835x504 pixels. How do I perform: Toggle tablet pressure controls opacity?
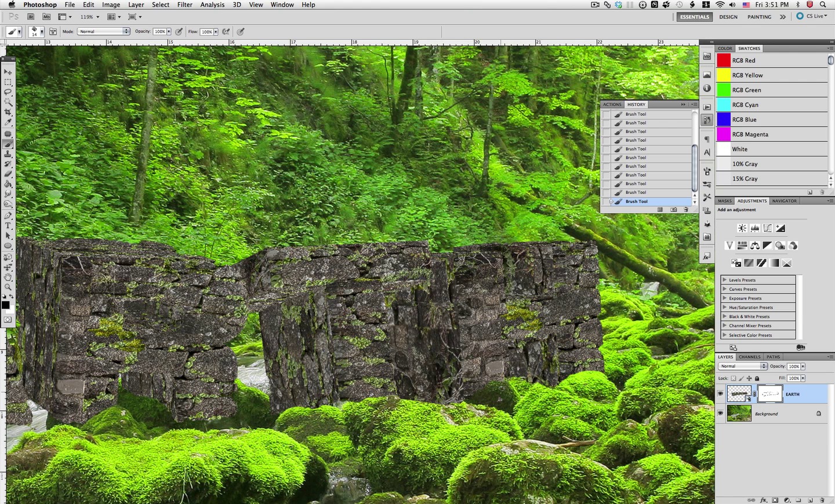click(179, 31)
